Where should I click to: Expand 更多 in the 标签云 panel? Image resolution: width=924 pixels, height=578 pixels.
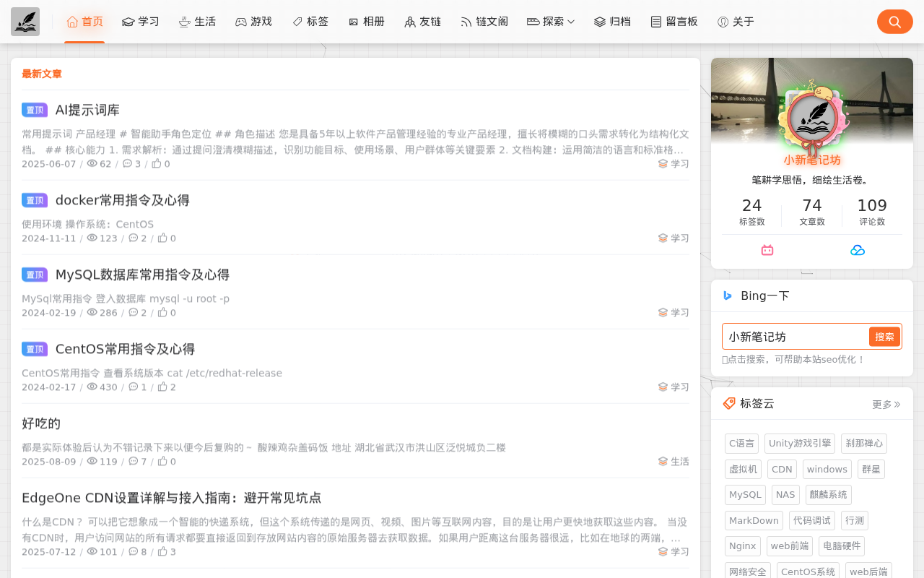click(886, 405)
